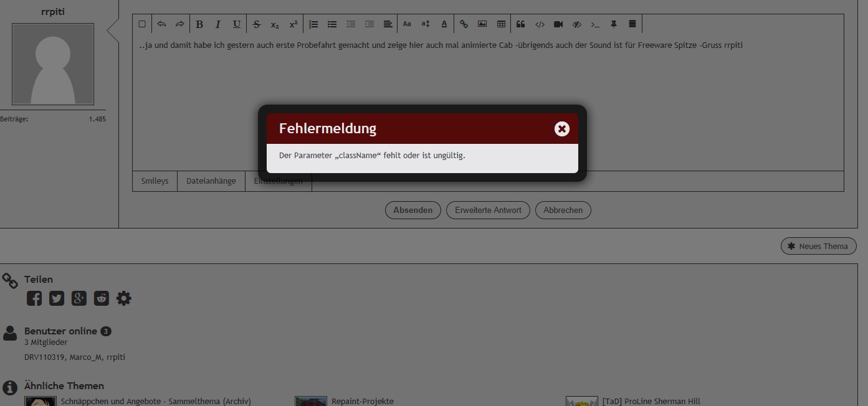Click the Benutzer online heading
The image size is (868, 406).
pos(60,331)
